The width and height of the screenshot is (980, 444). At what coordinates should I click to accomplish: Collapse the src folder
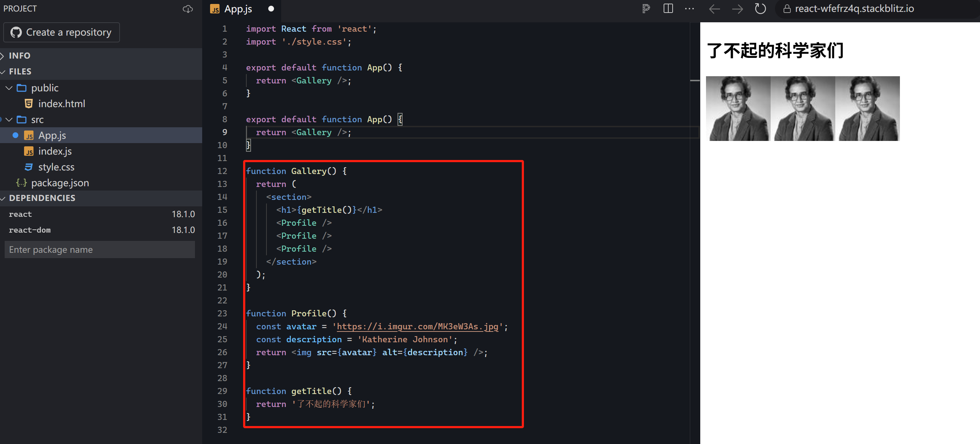click(x=9, y=120)
